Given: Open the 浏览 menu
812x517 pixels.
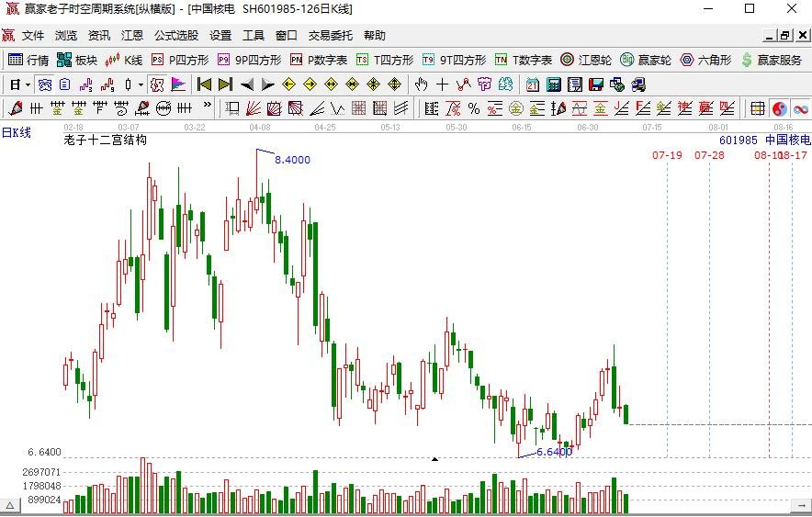Looking at the screenshot, I should [x=66, y=36].
